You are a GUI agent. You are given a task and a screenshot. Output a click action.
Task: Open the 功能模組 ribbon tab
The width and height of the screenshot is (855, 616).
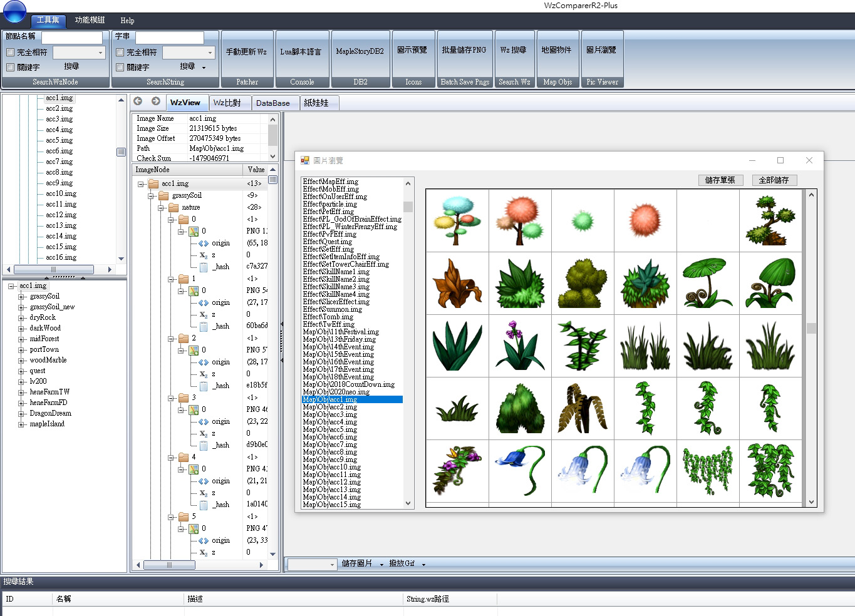90,20
